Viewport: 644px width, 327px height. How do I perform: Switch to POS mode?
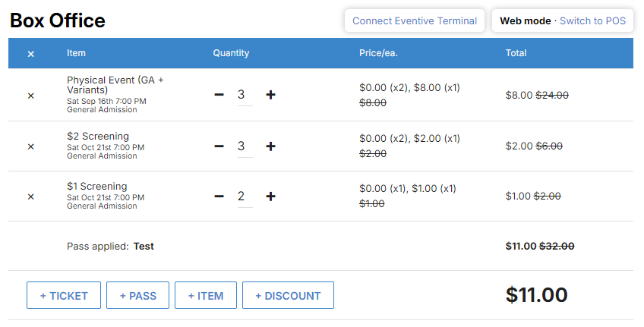(x=592, y=21)
